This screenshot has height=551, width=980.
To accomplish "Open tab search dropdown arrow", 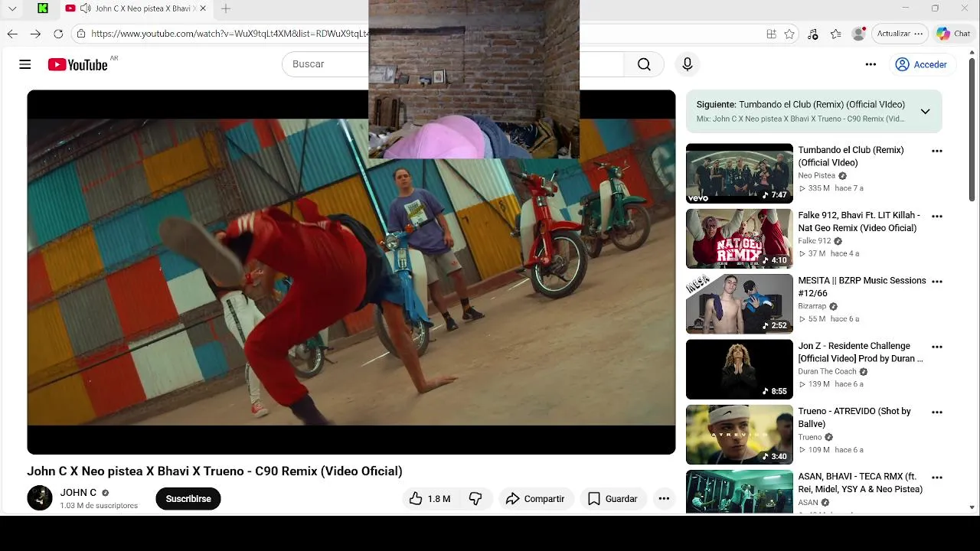I will coord(12,8).
